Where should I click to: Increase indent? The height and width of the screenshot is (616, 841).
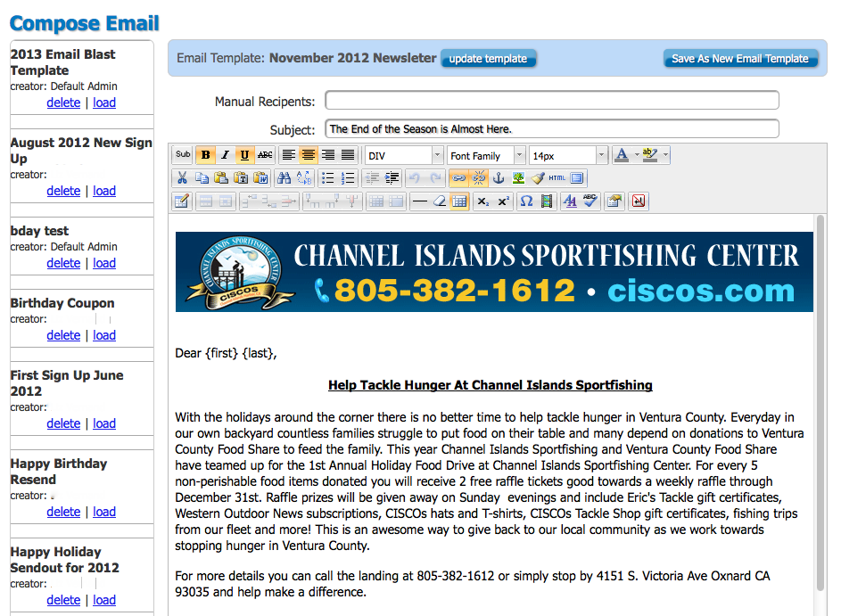tap(392, 178)
